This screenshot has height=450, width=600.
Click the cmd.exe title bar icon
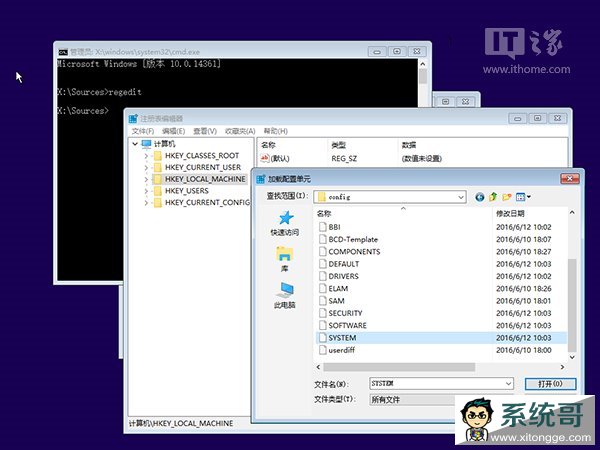pyautogui.click(x=63, y=52)
